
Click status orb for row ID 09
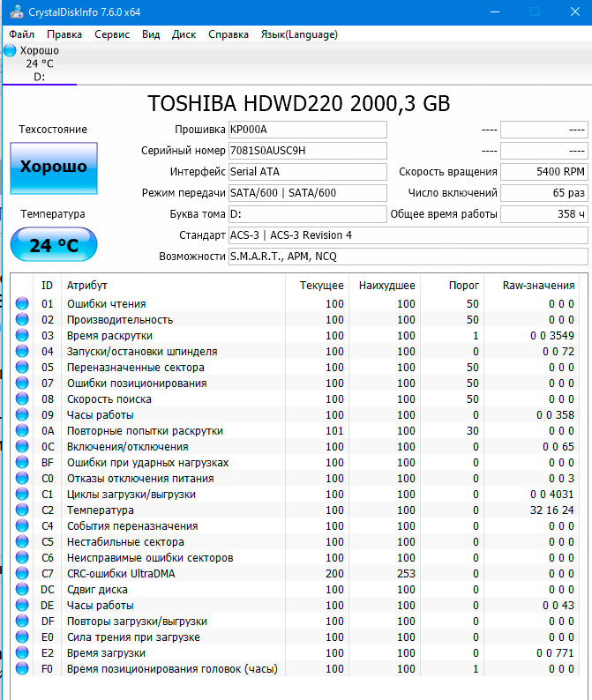22,414
